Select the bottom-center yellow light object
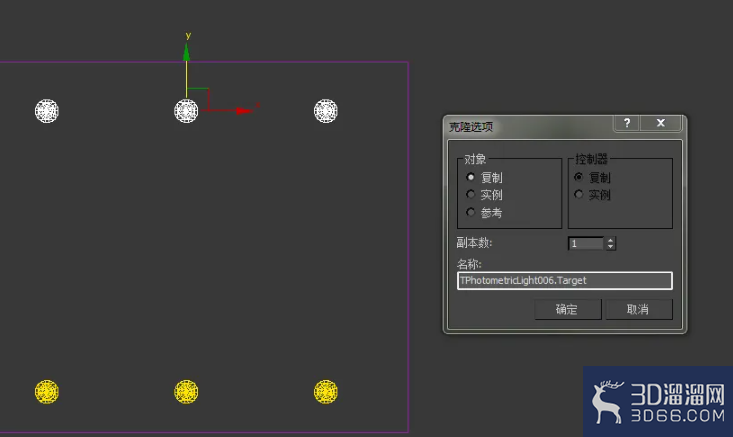 pos(186,392)
